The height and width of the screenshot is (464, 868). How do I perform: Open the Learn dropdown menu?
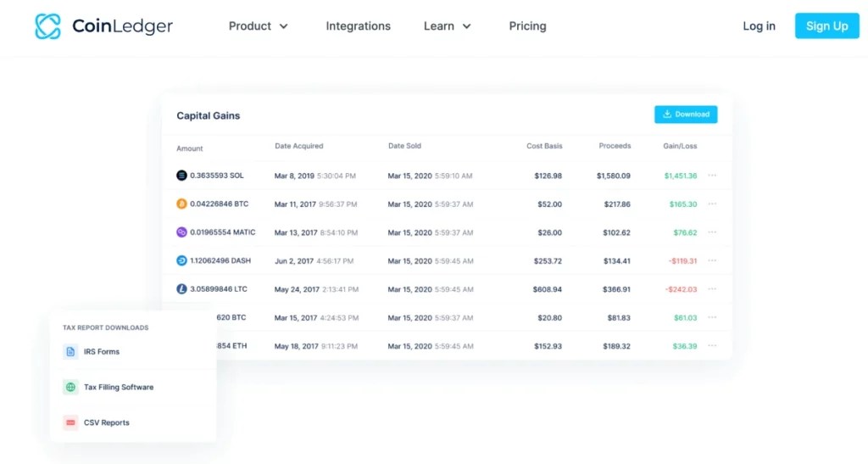point(447,26)
